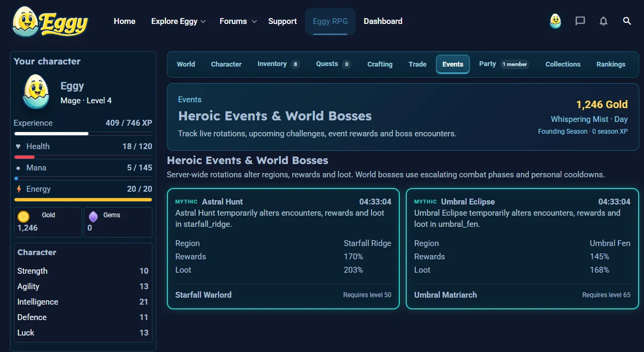Image resolution: width=644 pixels, height=352 pixels.
Task: Click the purple gem icon
Action: click(93, 217)
